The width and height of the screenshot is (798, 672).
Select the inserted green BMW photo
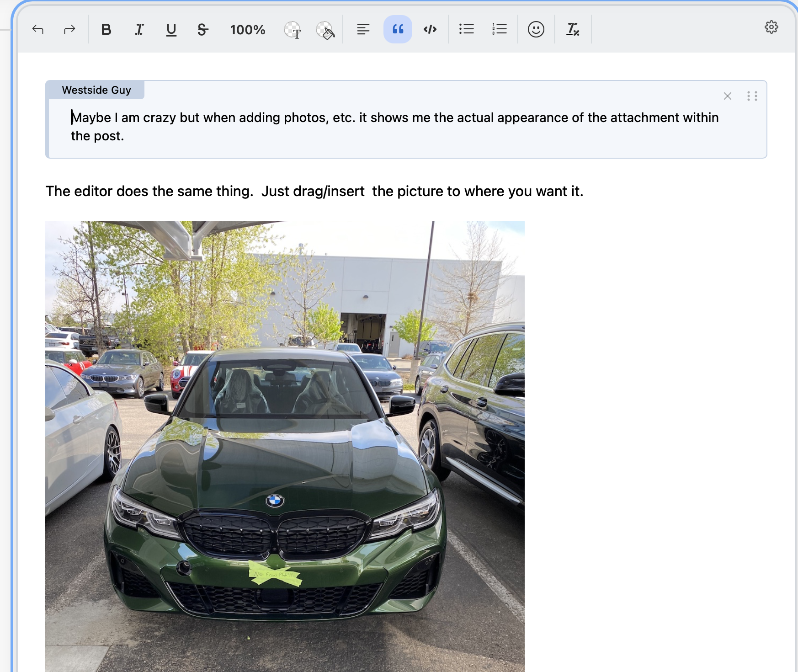285,446
